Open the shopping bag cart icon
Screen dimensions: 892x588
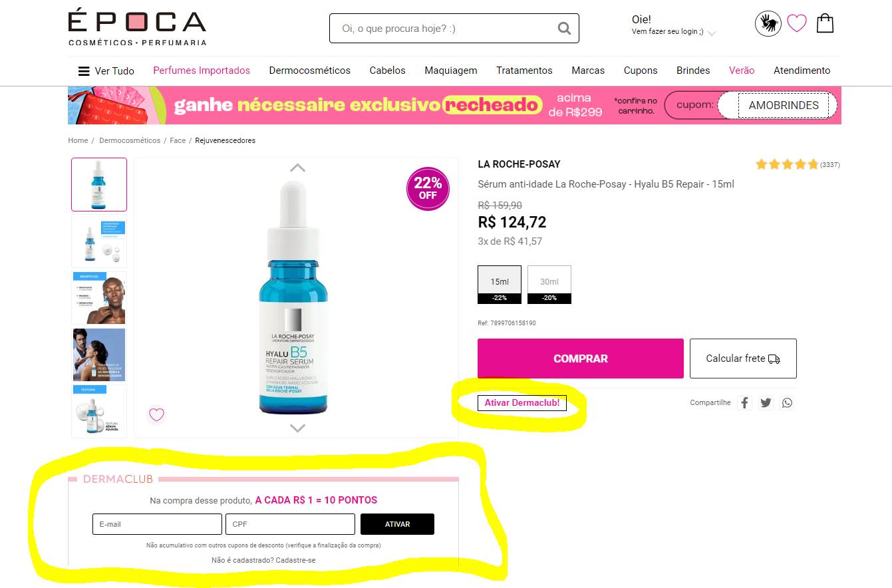coord(825,23)
